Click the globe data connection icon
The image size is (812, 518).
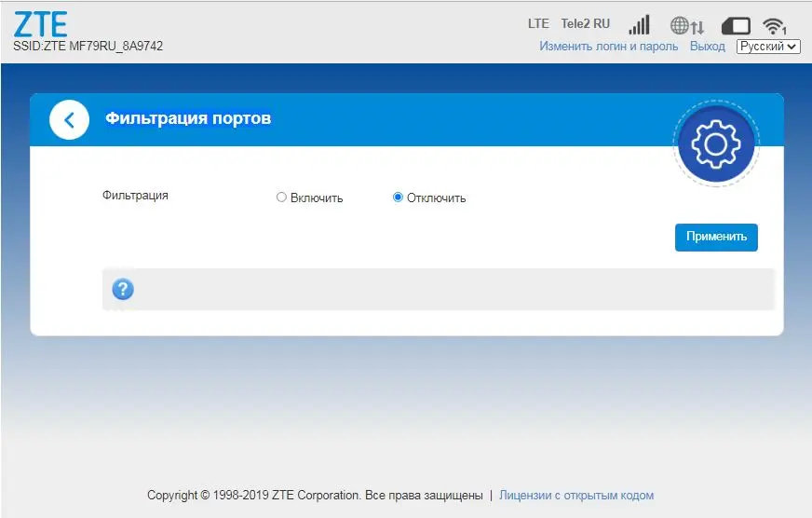[687, 25]
